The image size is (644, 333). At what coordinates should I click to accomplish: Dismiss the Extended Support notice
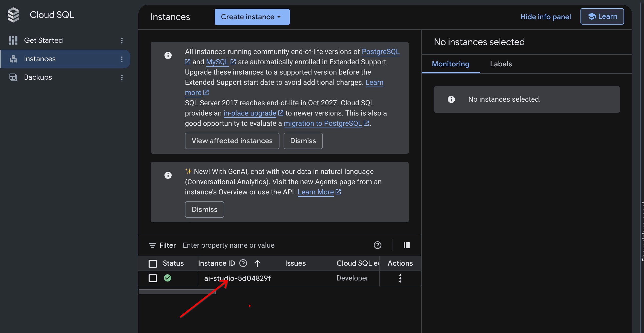point(303,141)
